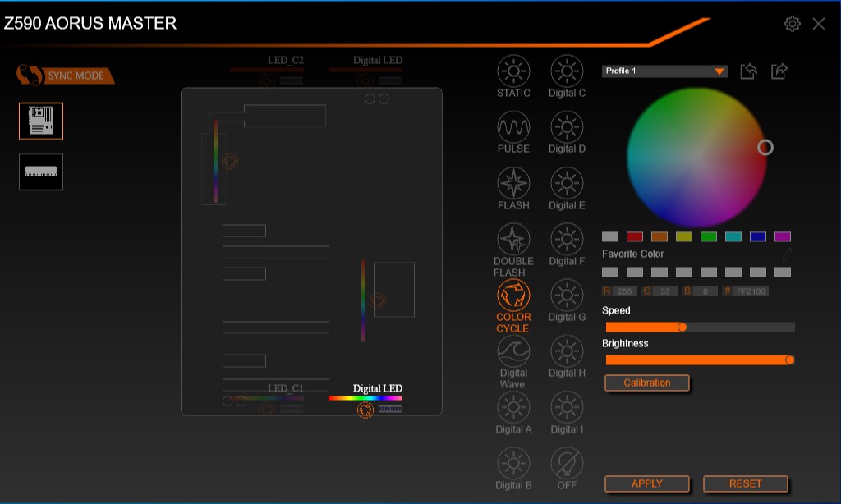Click the import profile icon
Screen dimensions: 841x504
pos(749,71)
